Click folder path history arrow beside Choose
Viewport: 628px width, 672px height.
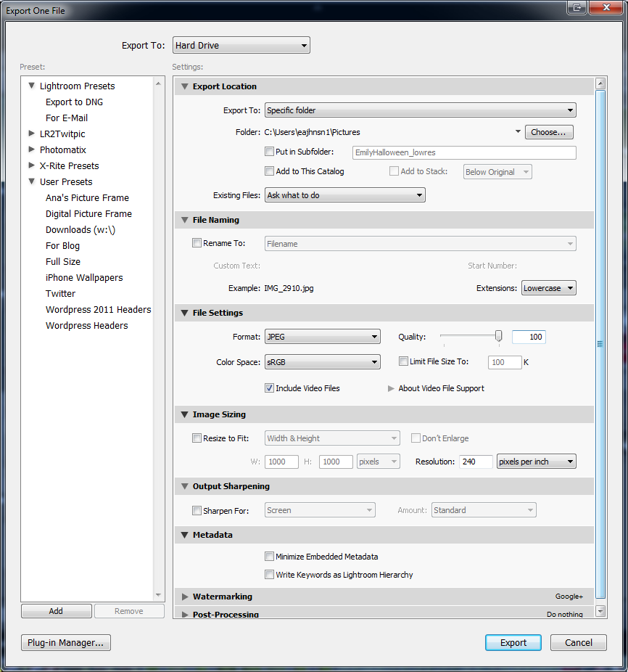517,132
